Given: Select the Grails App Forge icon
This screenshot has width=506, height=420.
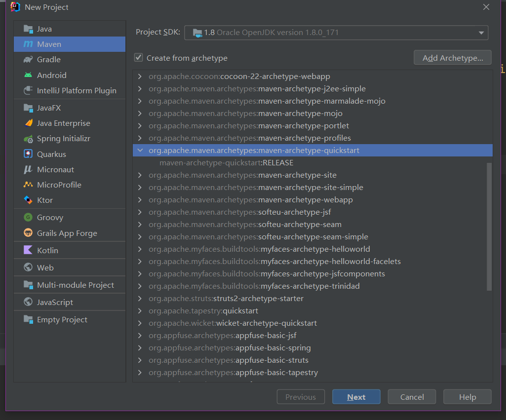Looking at the screenshot, I should [28, 233].
